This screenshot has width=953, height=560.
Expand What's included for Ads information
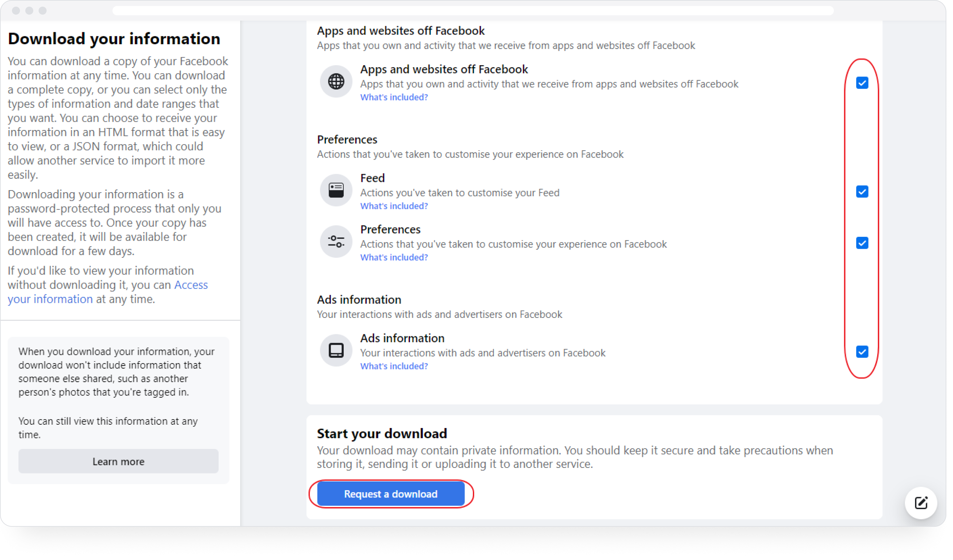click(x=394, y=366)
